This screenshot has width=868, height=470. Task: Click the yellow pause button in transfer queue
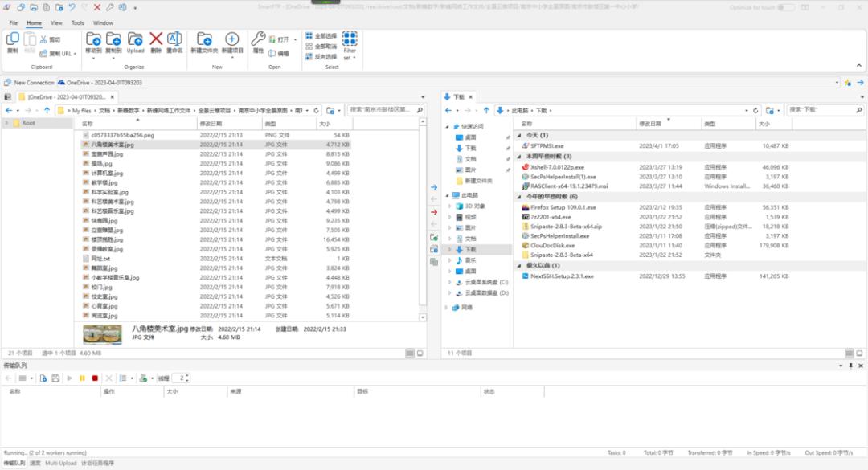click(83, 378)
